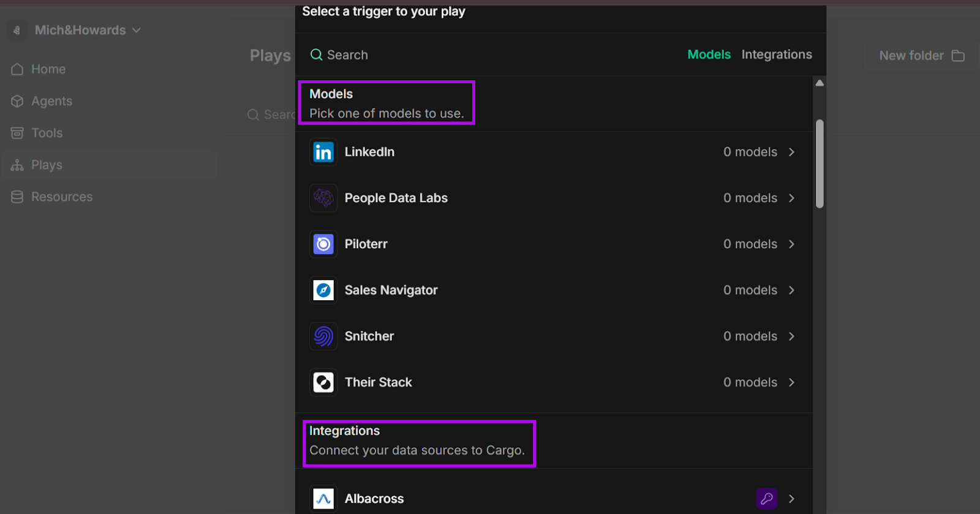The height and width of the screenshot is (514, 980).
Task: Click the magnifier icon in the dialog search
Action: point(316,55)
